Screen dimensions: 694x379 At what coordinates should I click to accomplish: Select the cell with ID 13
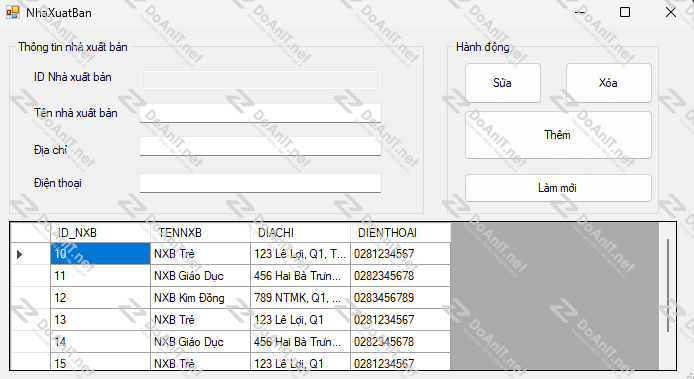point(100,320)
